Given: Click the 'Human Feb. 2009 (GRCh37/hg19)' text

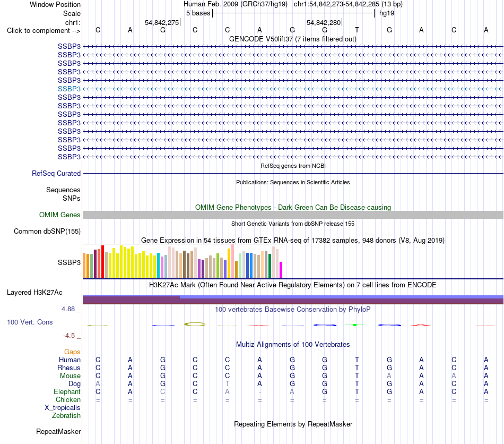Looking at the screenshot, I should coord(236,4).
